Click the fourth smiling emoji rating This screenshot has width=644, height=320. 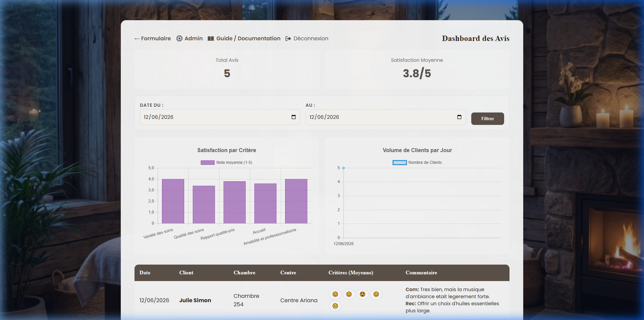pos(376,294)
